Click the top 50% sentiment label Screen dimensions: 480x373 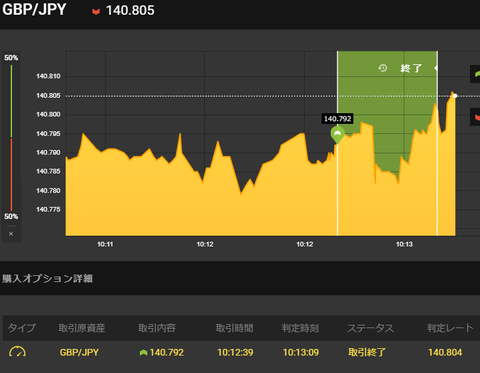pyautogui.click(x=11, y=58)
